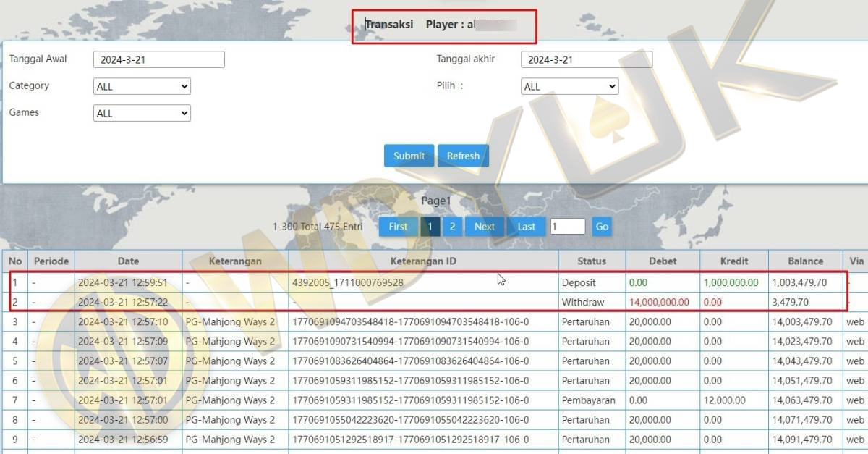Click balance 14,003,479.70
868x454 pixels.
(x=802, y=321)
